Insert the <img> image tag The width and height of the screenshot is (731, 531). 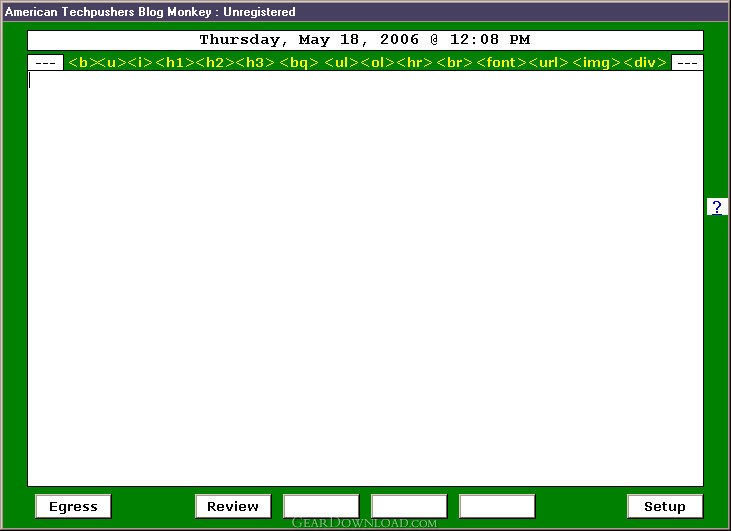596,62
